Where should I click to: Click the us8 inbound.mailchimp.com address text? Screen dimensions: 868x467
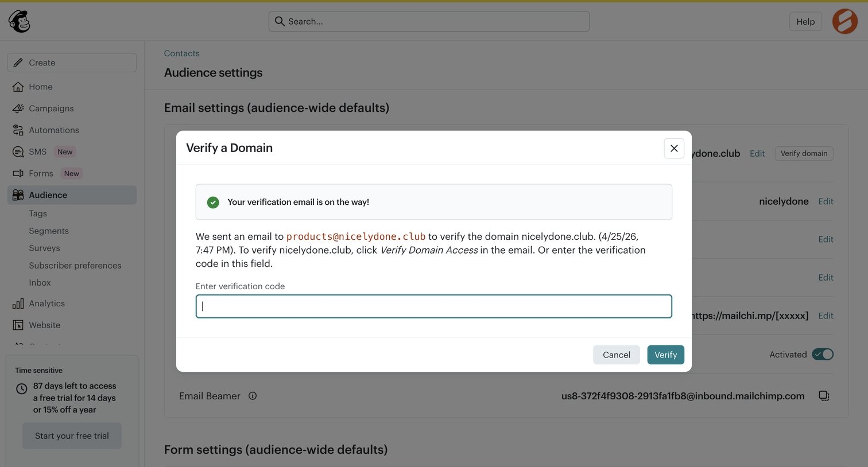tap(683, 396)
